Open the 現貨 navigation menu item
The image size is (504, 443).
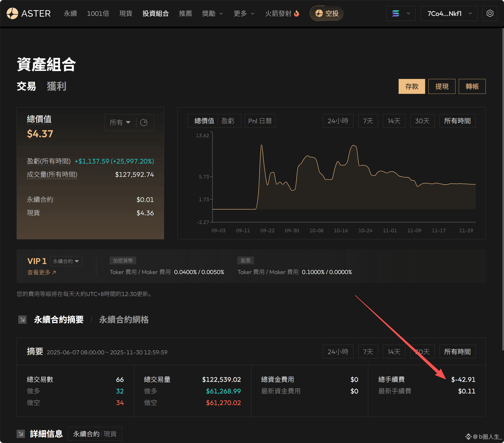tap(126, 13)
